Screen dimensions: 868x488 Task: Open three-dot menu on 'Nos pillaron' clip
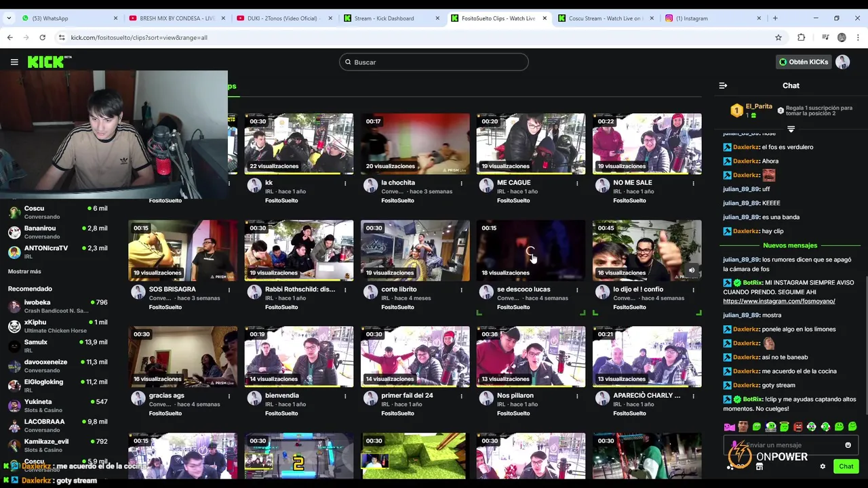pos(577,396)
